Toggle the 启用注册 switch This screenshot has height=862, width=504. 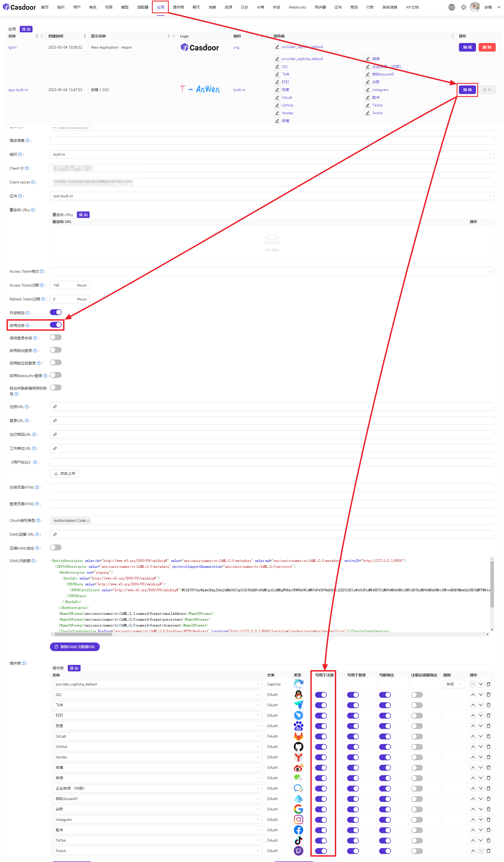pos(56,325)
